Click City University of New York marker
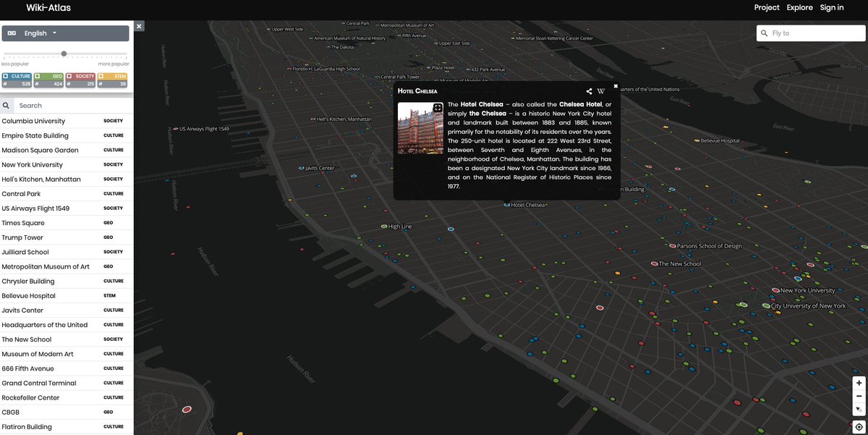868x435 pixels. point(767,305)
